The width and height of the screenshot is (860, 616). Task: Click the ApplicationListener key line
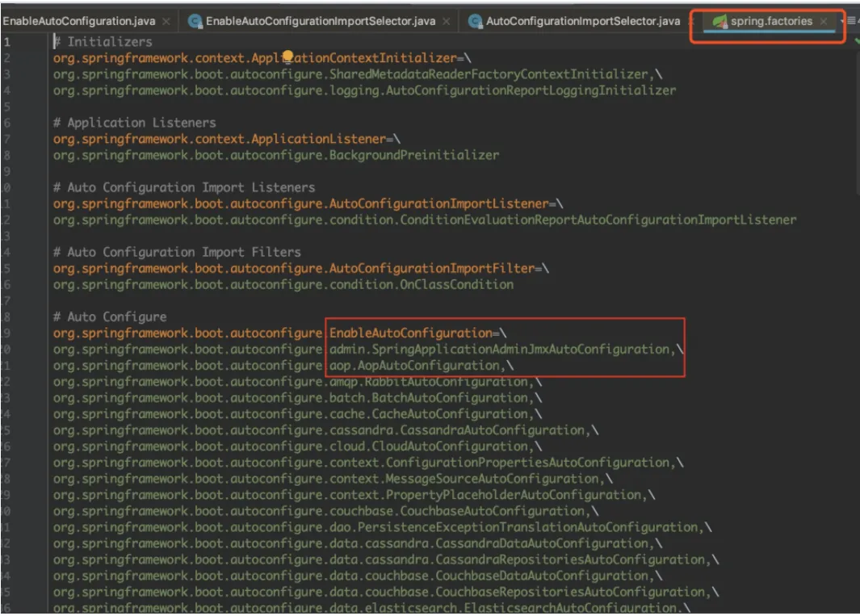point(227,139)
